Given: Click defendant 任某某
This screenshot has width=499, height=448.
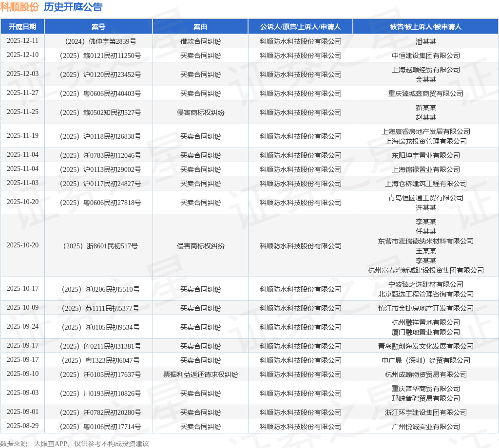Looking at the screenshot, I should pyautogui.click(x=426, y=231).
